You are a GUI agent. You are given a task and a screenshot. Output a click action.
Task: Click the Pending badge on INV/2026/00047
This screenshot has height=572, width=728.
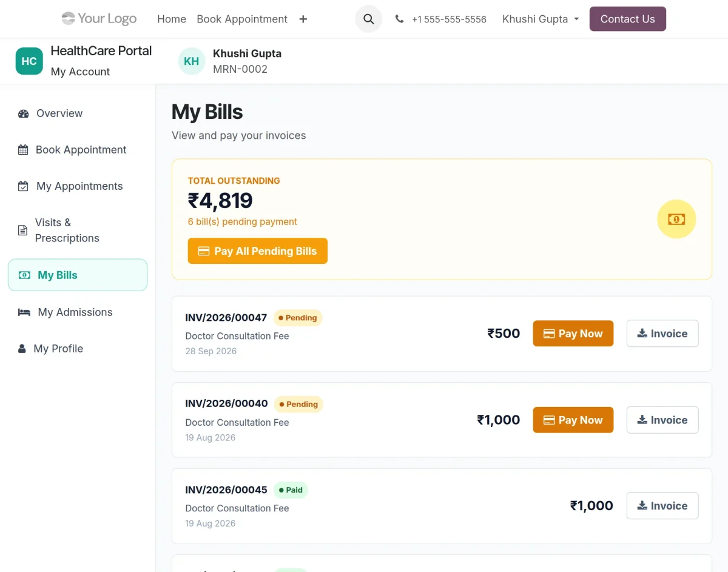click(x=298, y=317)
